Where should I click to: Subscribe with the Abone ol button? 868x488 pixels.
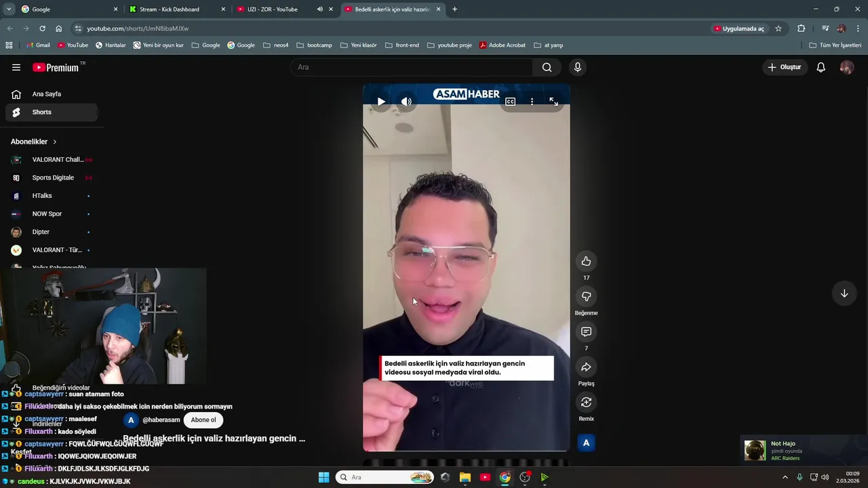pyautogui.click(x=203, y=420)
